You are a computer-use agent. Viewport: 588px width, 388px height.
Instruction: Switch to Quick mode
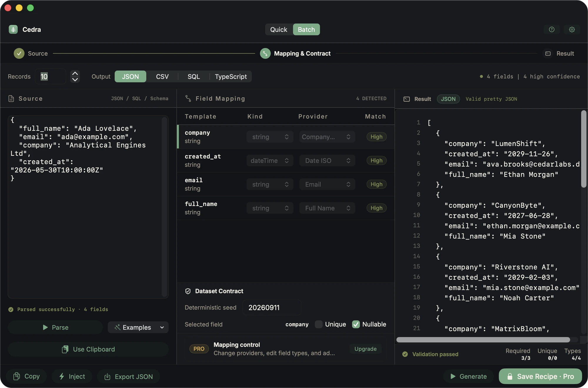279,29
